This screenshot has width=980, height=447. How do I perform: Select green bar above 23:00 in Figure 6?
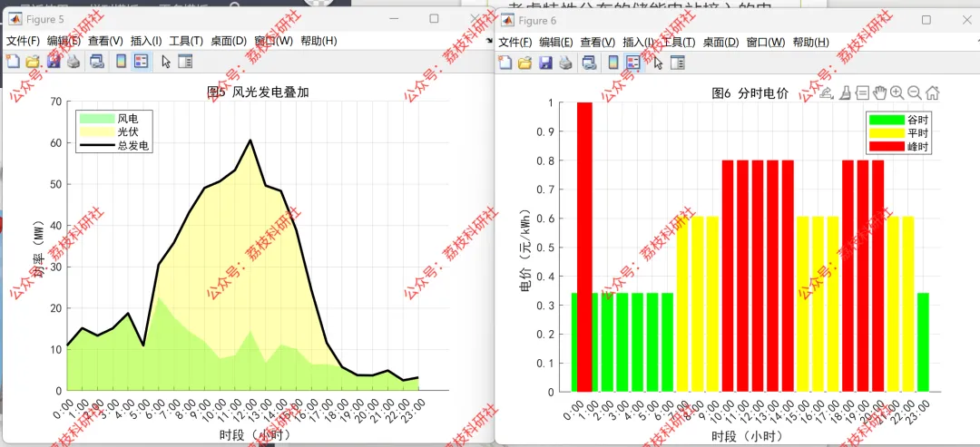923,343
